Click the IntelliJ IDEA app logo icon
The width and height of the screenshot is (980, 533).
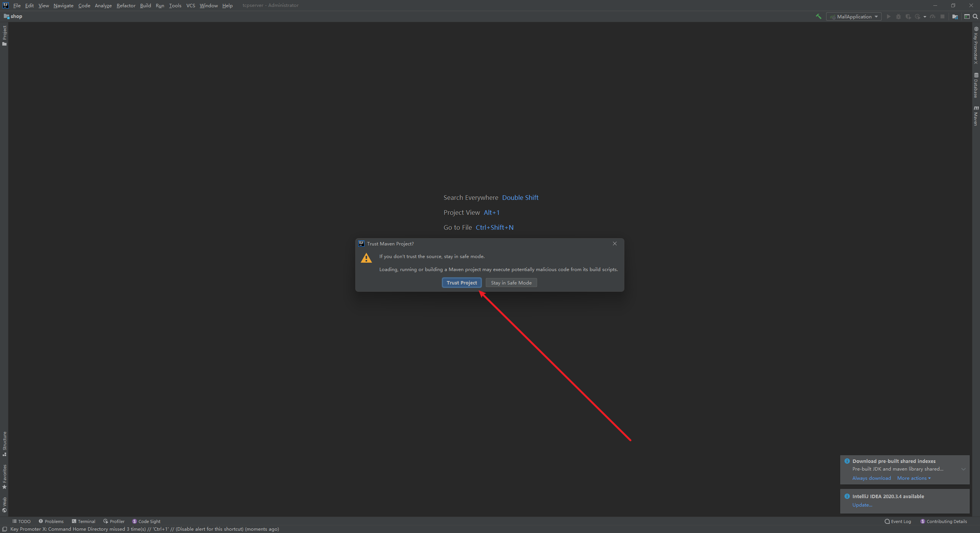pyautogui.click(x=5, y=5)
